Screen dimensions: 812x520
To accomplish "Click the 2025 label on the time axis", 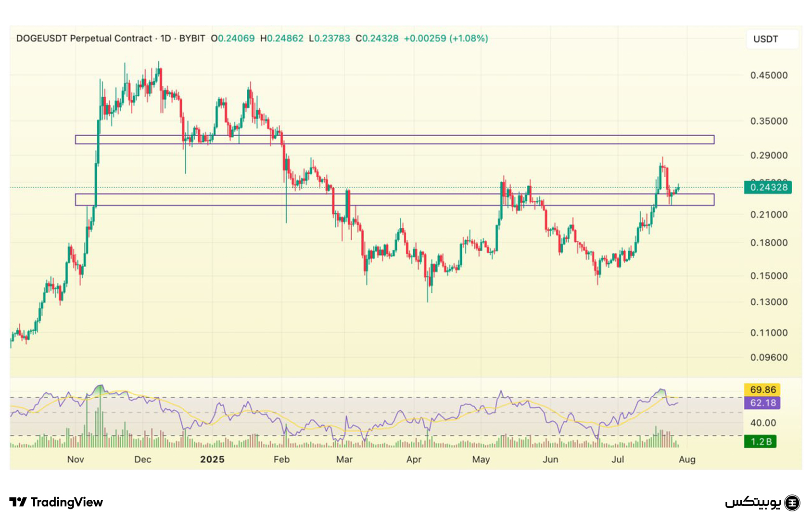I will (x=212, y=459).
